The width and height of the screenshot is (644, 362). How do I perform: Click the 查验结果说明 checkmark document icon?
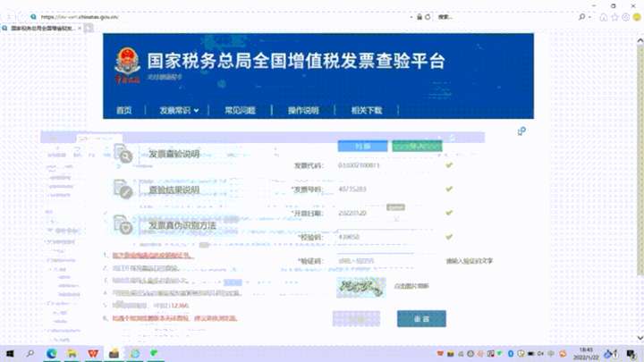click(x=123, y=189)
